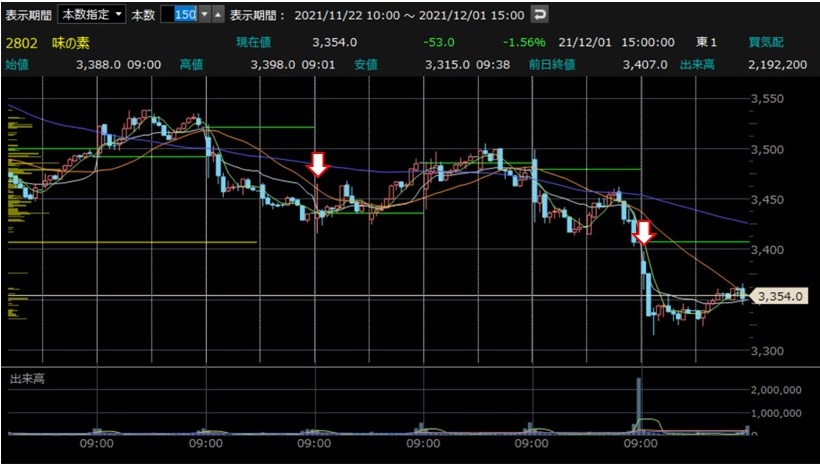Screen dimensions: 820x469
Task: Click the 3,450 price axis label
Action: point(767,200)
